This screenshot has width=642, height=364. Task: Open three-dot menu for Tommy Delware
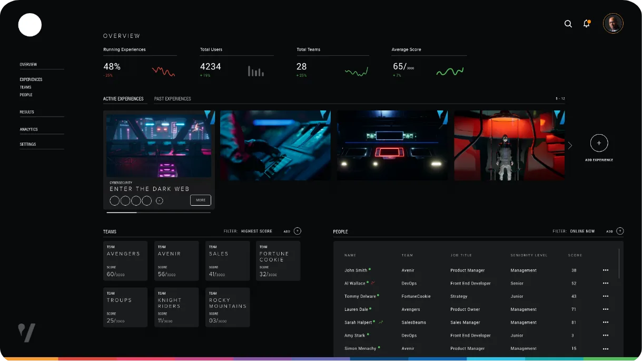tap(606, 296)
